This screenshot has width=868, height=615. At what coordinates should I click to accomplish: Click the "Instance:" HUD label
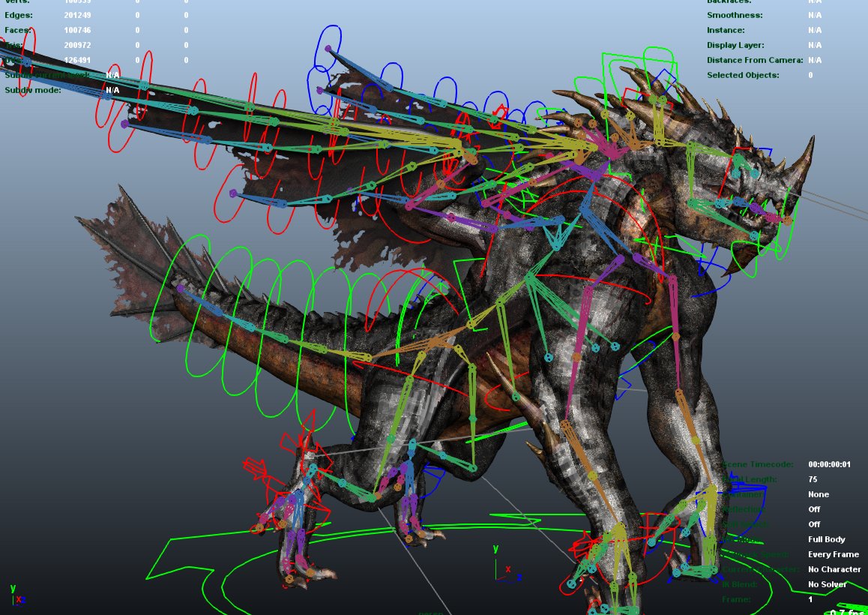pyautogui.click(x=725, y=30)
